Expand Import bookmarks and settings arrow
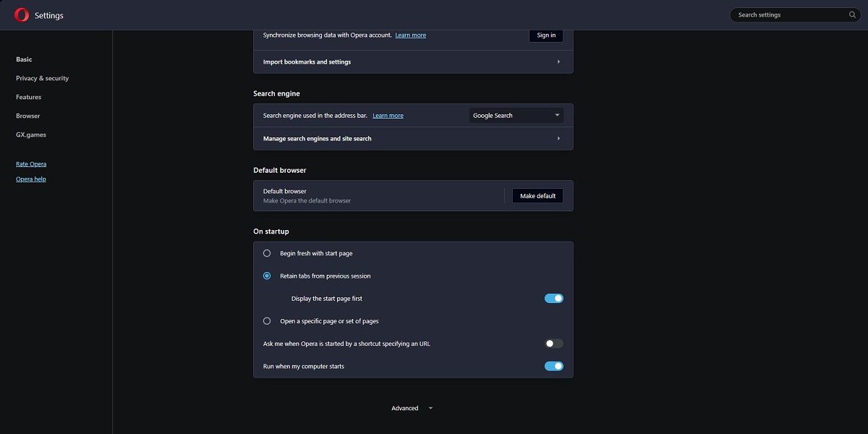 (558, 62)
